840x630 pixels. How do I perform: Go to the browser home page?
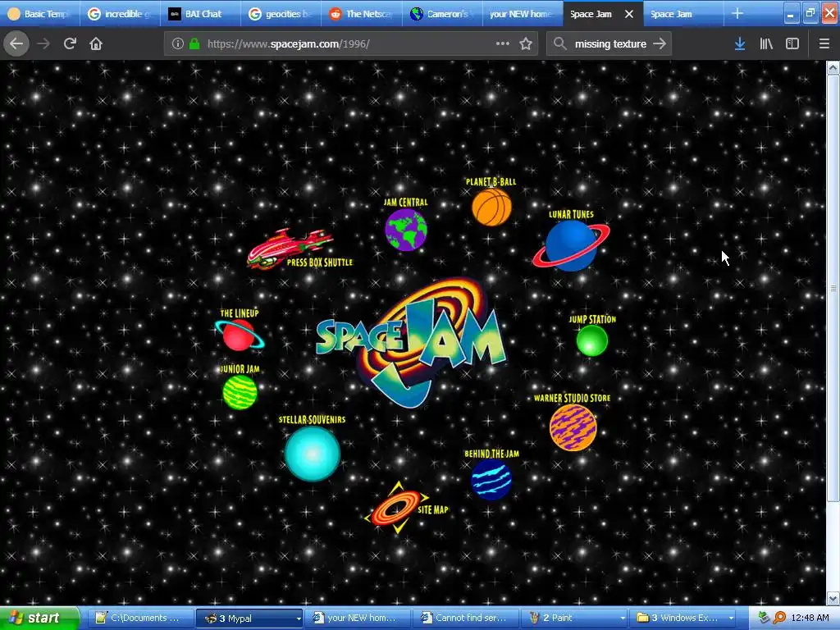[x=96, y=44]
